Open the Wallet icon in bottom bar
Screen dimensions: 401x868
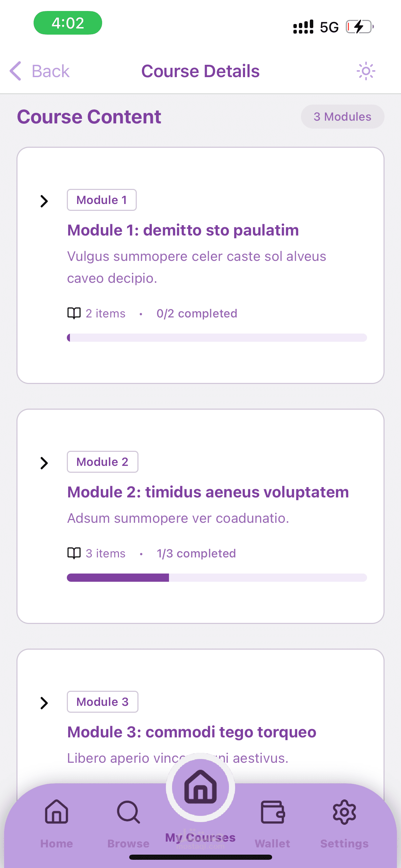(272, 812)
